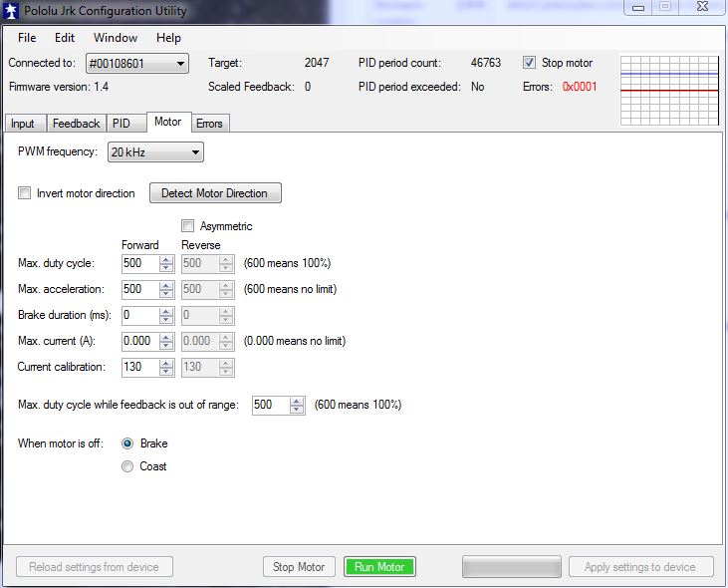Decrease Forward Max. duty cycle with down arrow

[x=166, y=268]
